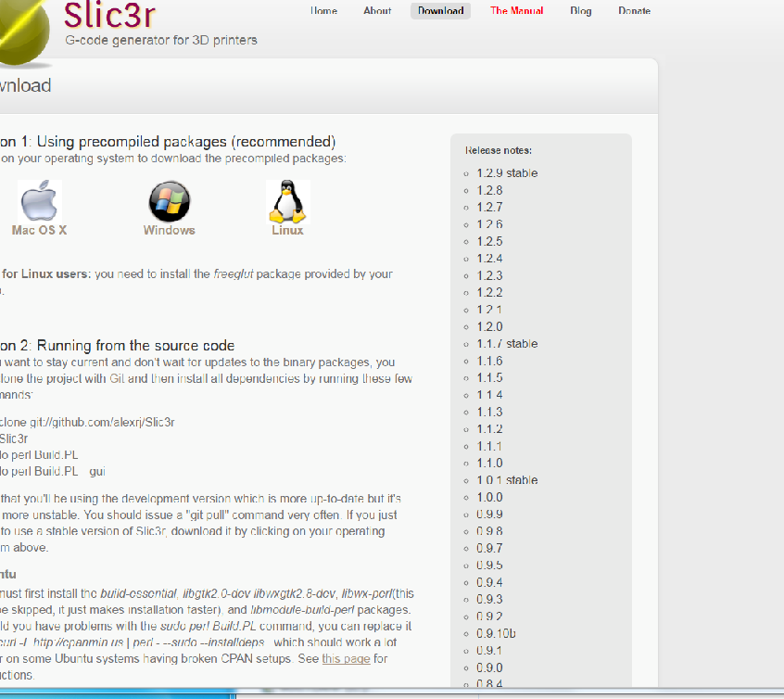Screen dimensions: 784x699
Task: Open release notes for 1.1.5
Action: pyautogui.click(x=489, y=377)
